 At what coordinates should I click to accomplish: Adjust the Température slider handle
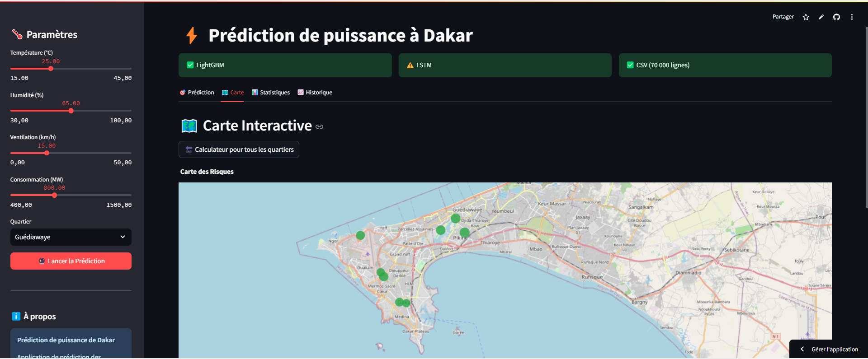pyautogui.click(x=51, y=69)
